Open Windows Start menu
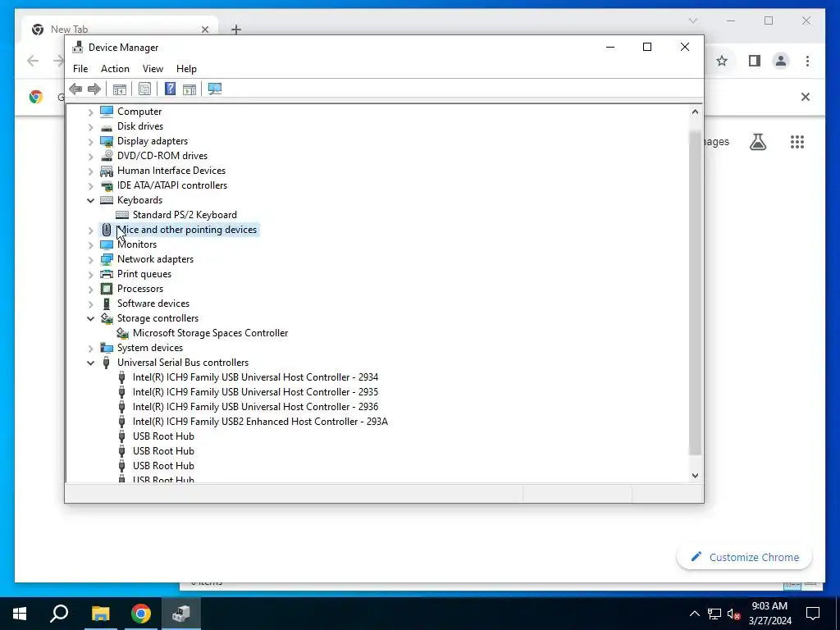This screenshot has height=630, width=840. (x=20, y=614)
